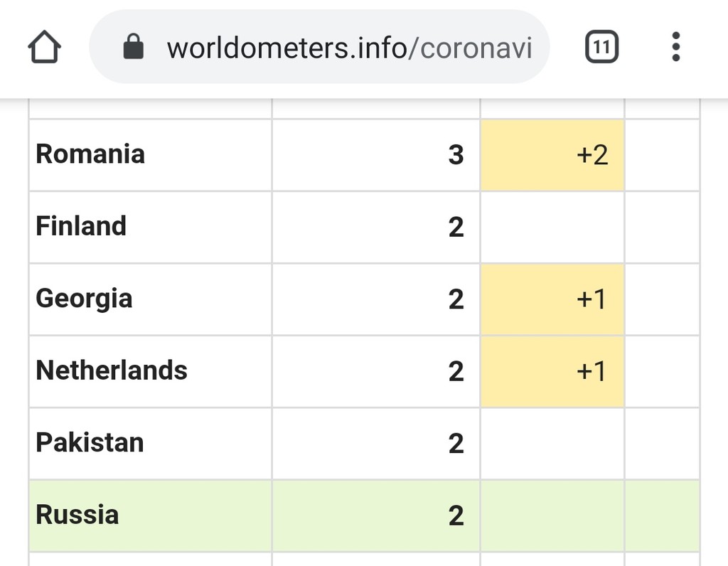Viewport: 728px width, 566px height.
Task: Tap the Georgia country name
Action: click(84, 299)
